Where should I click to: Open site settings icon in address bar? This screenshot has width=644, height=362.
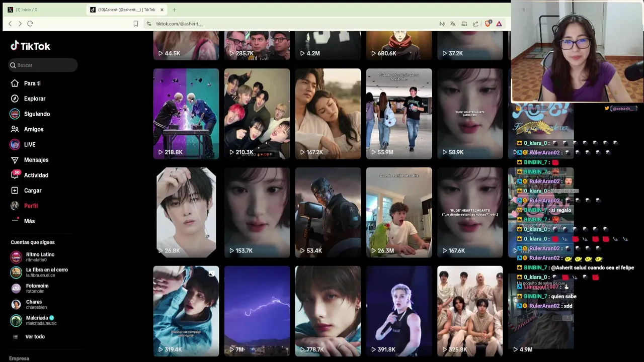tap(148, 24)
